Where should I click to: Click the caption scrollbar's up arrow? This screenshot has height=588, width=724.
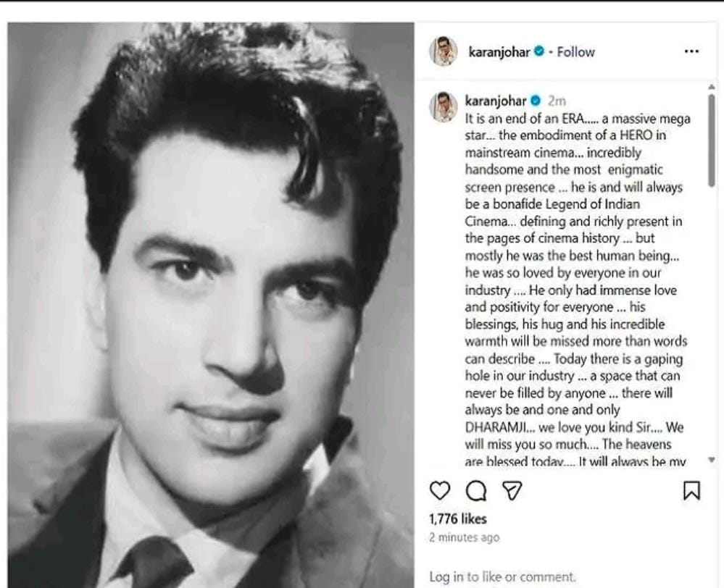[x=711, y=88]
